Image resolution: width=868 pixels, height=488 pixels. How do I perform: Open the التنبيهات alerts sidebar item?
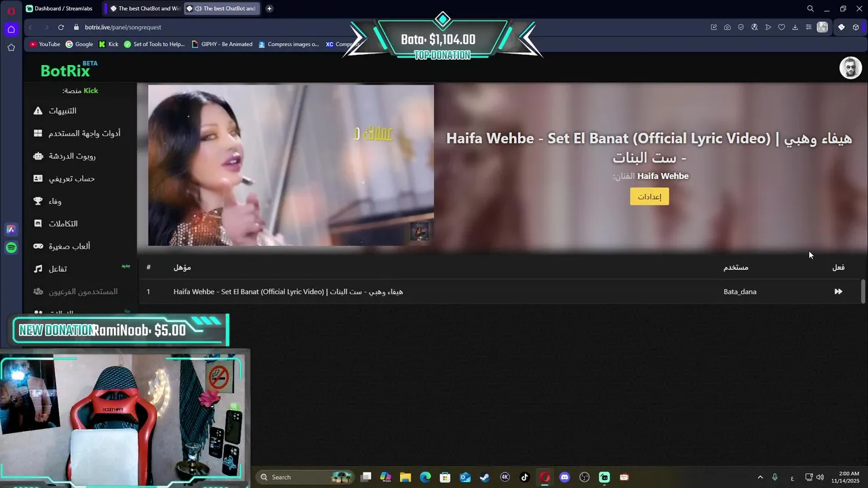62,110
